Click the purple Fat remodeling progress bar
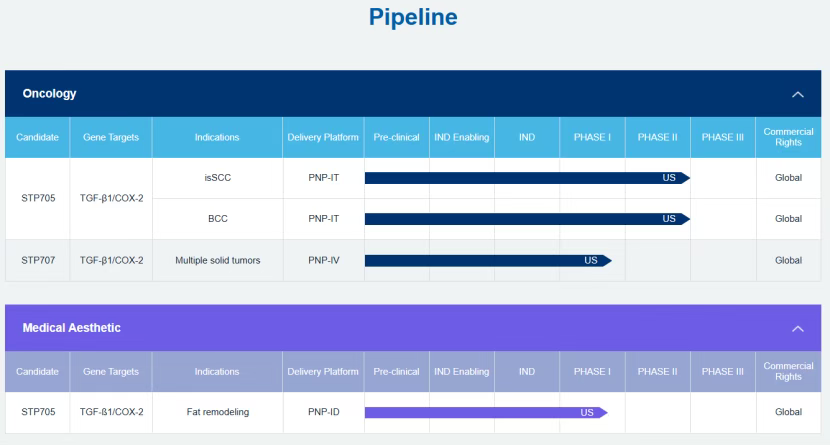Image resolution: width=830 pixels, height=446 pixels. (x=485, y=412)
